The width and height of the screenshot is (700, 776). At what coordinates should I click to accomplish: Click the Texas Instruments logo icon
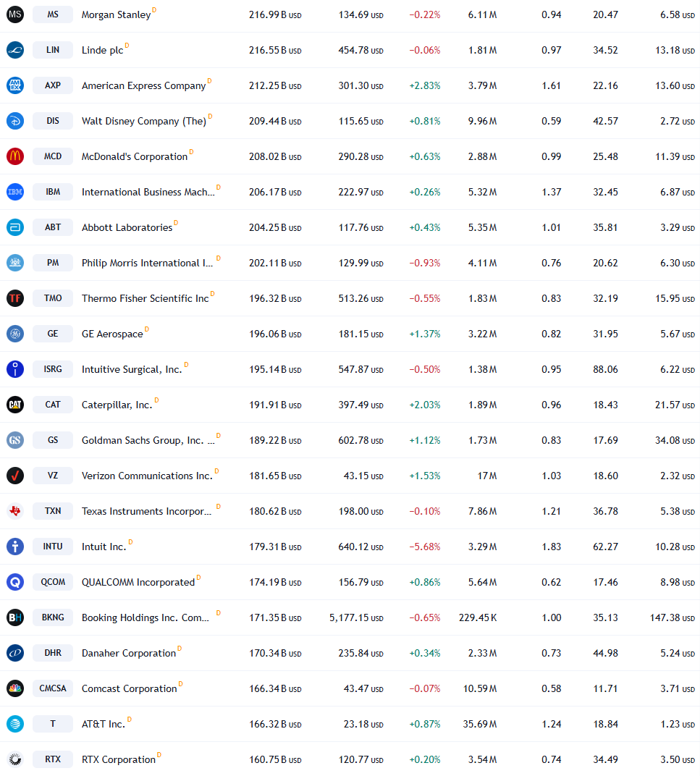(x=15, y=511)
